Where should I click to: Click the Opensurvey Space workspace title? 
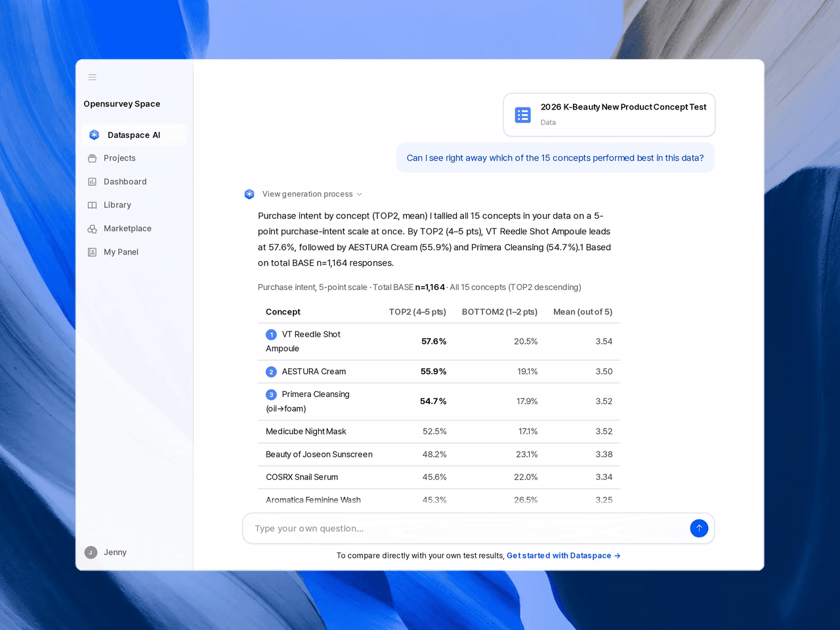click(122, 104)
